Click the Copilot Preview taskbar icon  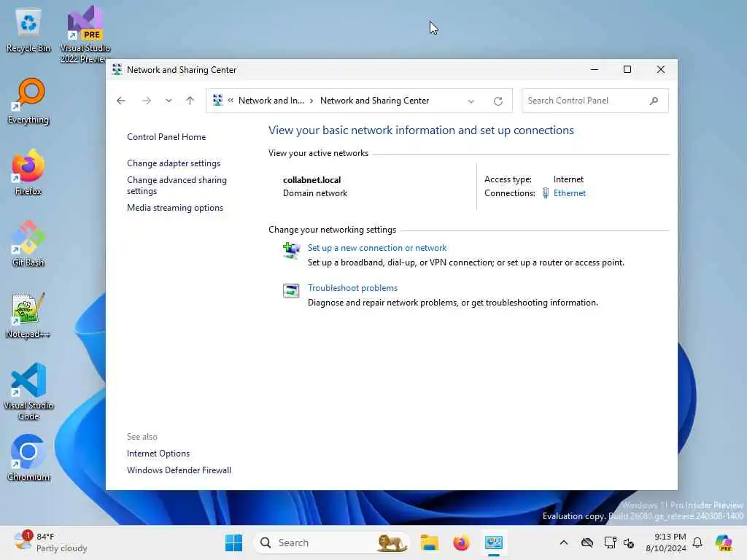pyautogui.click(x=724, y=542)
